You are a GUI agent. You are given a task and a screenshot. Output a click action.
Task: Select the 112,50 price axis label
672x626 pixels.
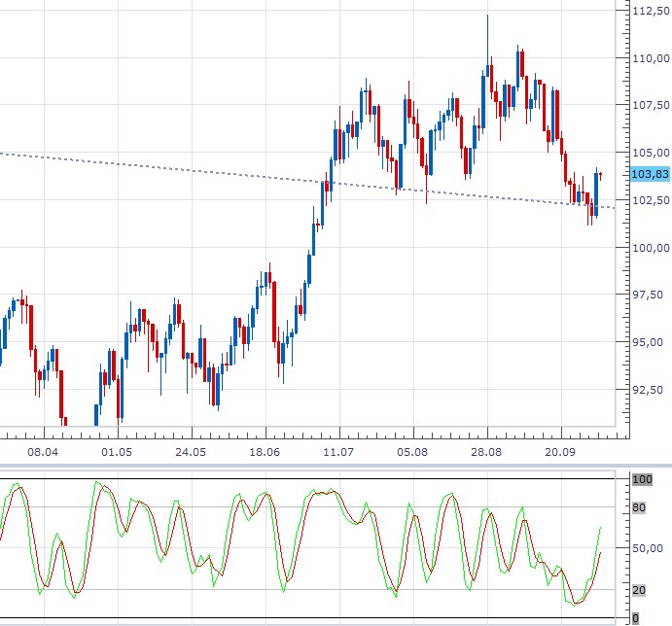(652, 11)
